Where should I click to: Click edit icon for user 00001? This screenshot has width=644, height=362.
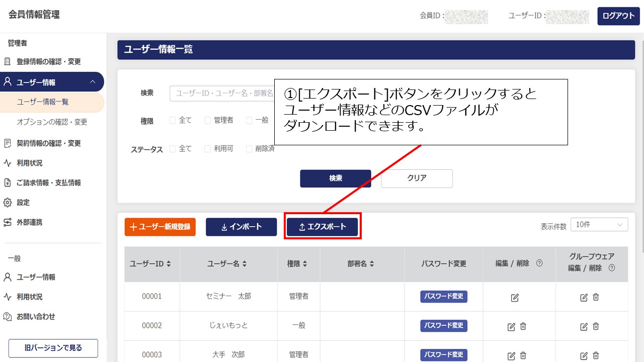coord(515,298)
